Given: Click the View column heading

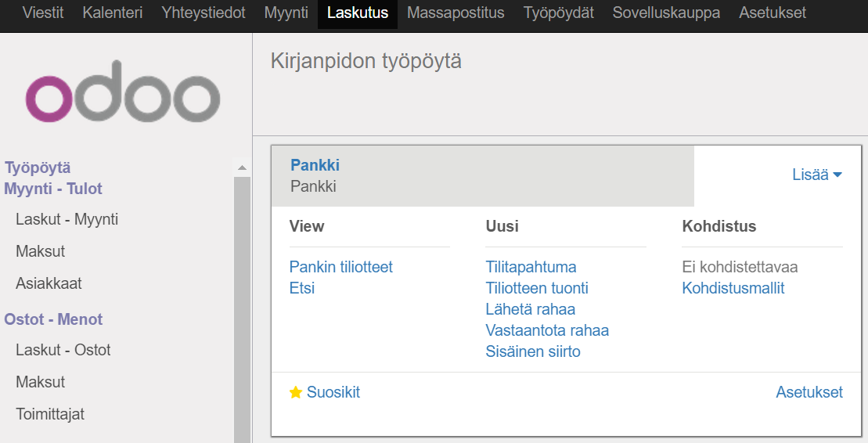Looking at the screenshot, I should click(x=307, y=226).
